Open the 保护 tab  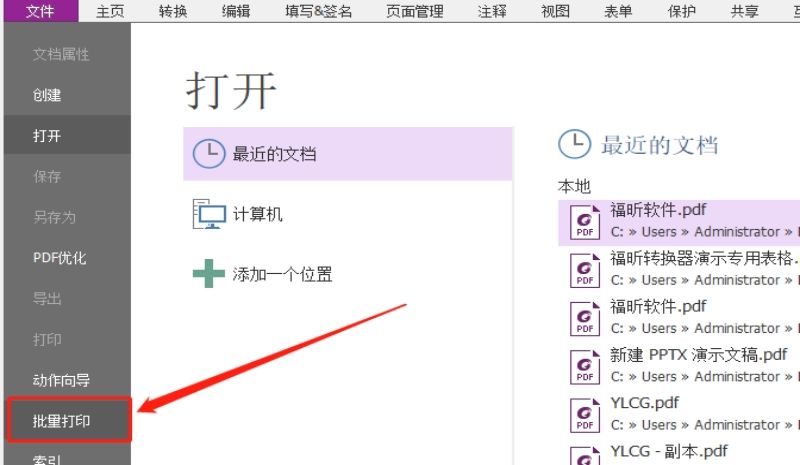click(682, 11)
